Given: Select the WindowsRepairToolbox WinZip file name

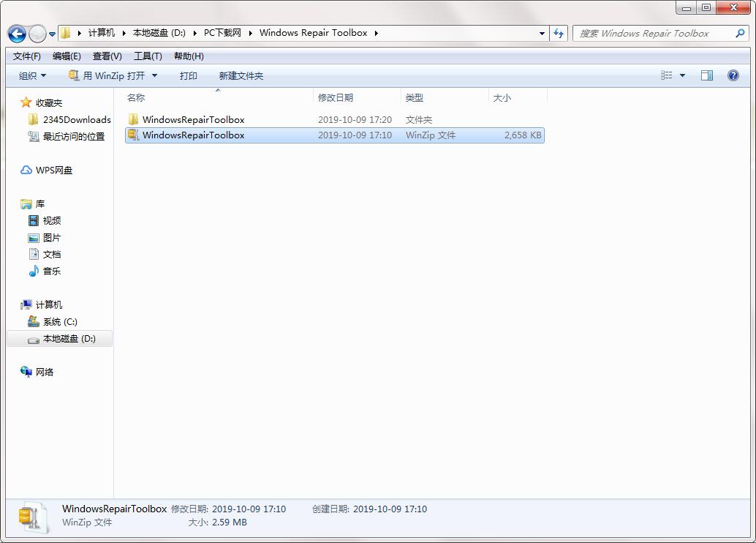Looking at the screenshot, I should coord(193,135).
